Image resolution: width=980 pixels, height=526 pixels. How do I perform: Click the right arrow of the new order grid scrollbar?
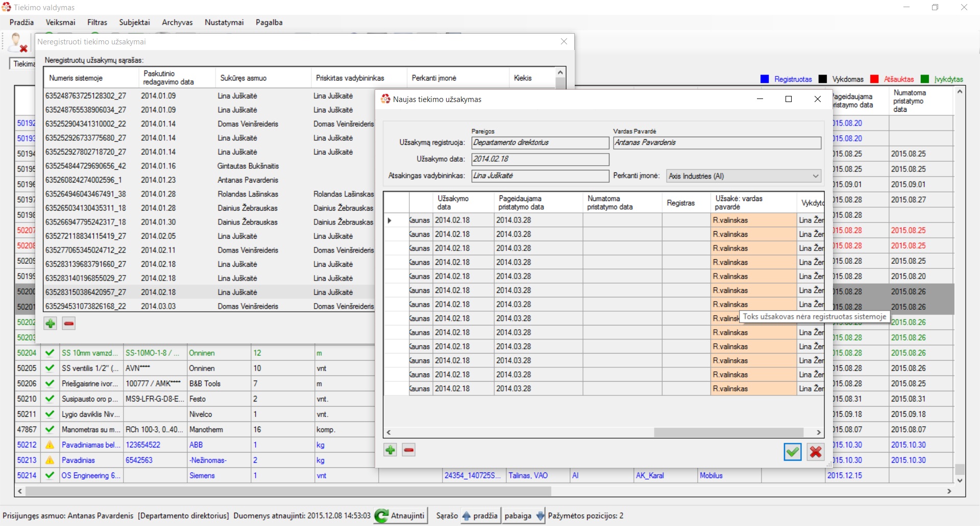[x=819, y=433]
